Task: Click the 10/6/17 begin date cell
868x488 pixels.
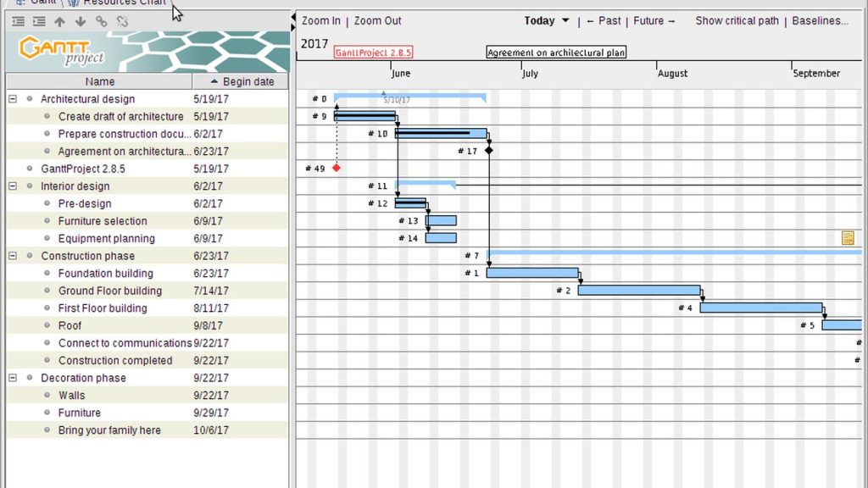Action: tap(211, 430)
